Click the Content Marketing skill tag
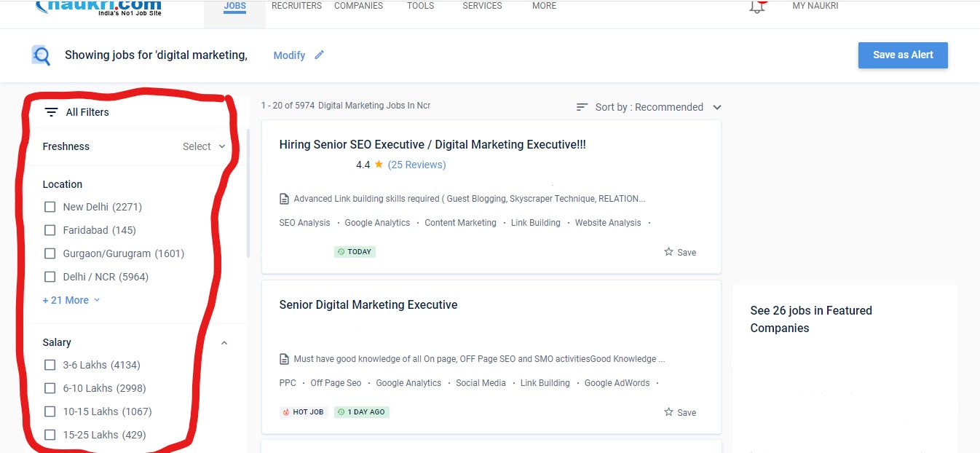 tap(460, 223)
